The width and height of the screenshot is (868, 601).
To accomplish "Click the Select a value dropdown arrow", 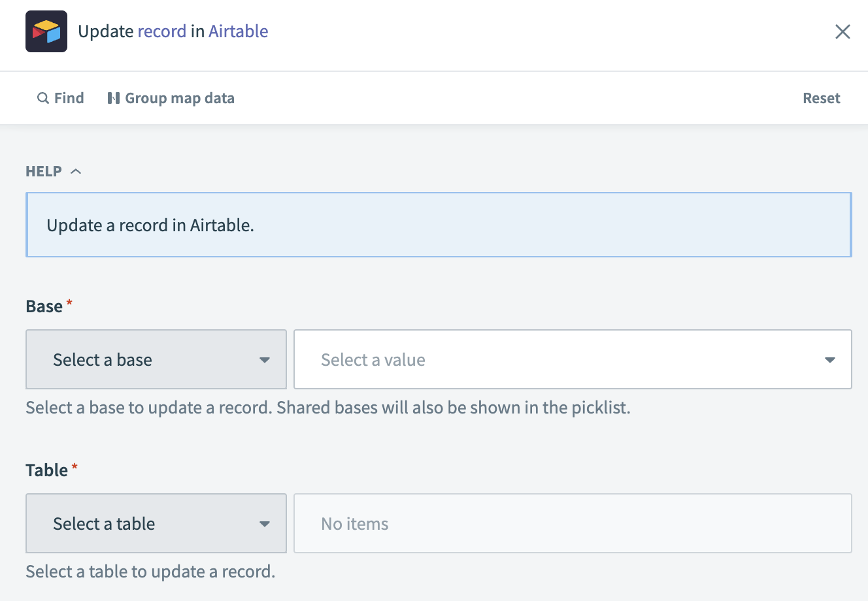I will (829, 359).
